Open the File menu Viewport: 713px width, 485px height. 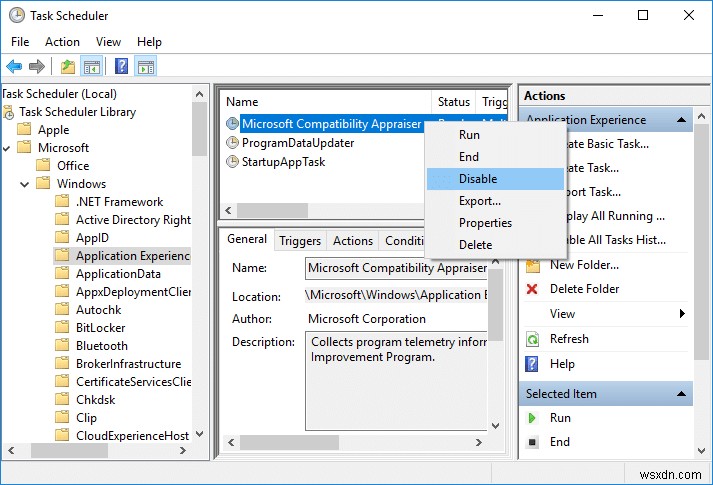(20, 42)
